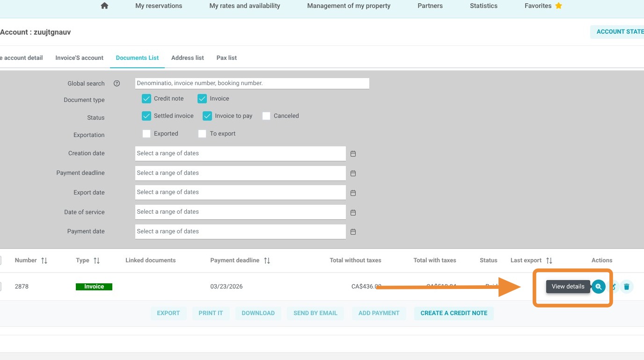Open the Partners menu

coord(430,6)
